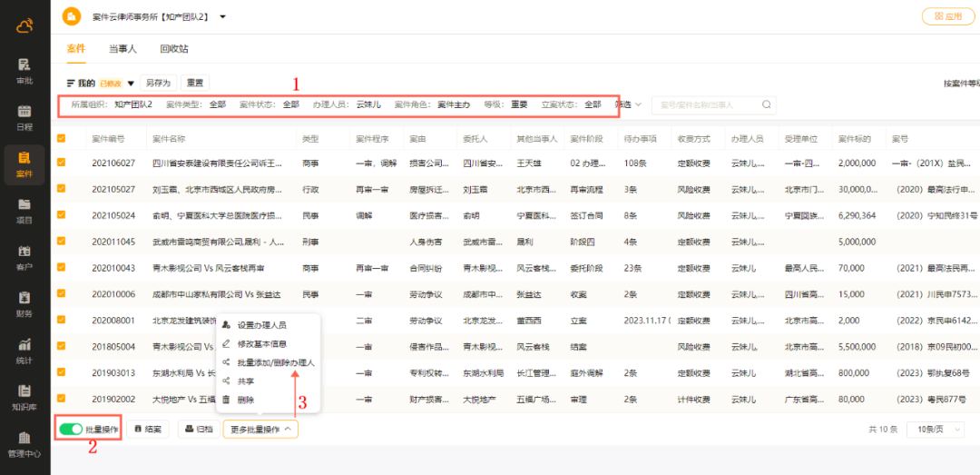Open 项目 folder in sidebar
980x475 pixels.
(24, 210)
